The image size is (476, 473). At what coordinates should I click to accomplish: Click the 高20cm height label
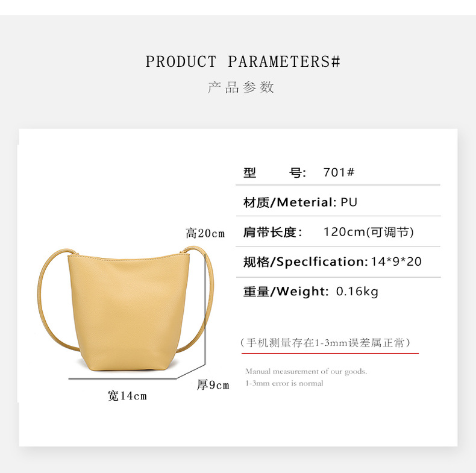(x=205, y=233)
